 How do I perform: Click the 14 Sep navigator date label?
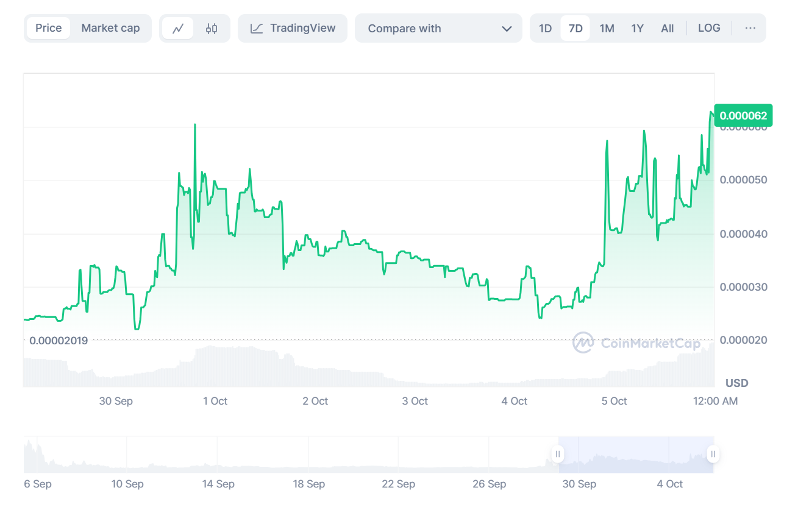coord(218,484)
